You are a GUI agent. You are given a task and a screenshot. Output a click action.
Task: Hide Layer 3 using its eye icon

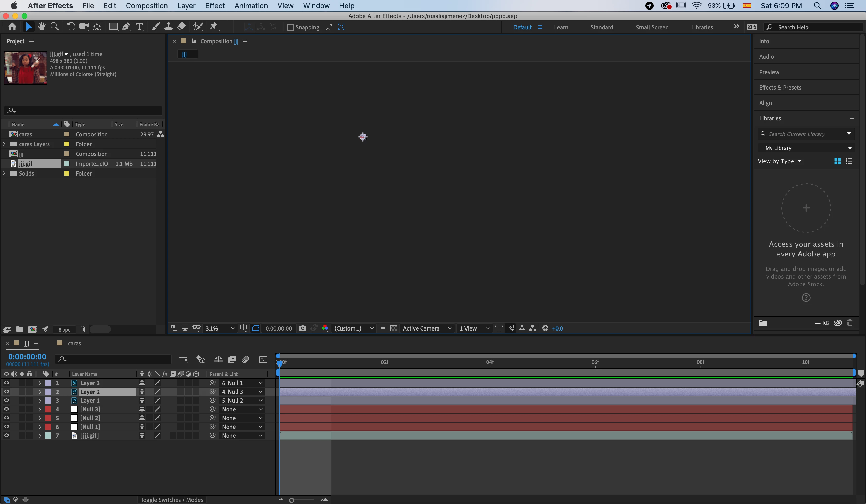[x=6, y=383]
